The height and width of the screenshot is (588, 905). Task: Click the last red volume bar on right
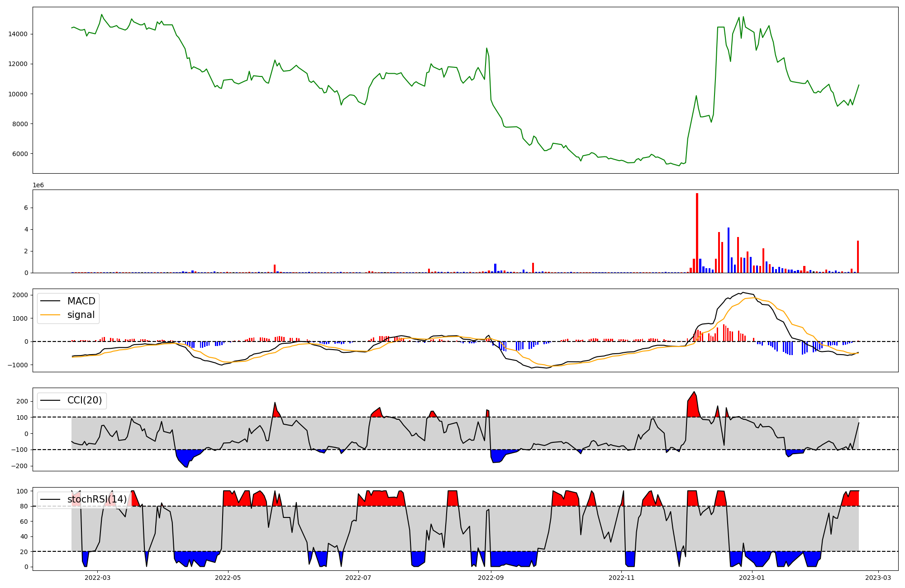pos(858,256)
